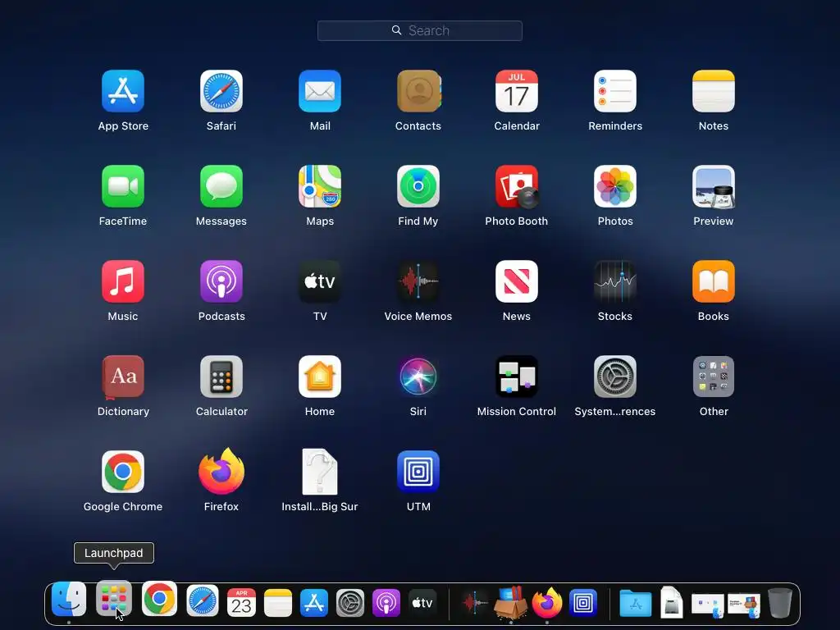
Task: Open Voice Memos in the Launchpad grid
Action: [418, 281]
